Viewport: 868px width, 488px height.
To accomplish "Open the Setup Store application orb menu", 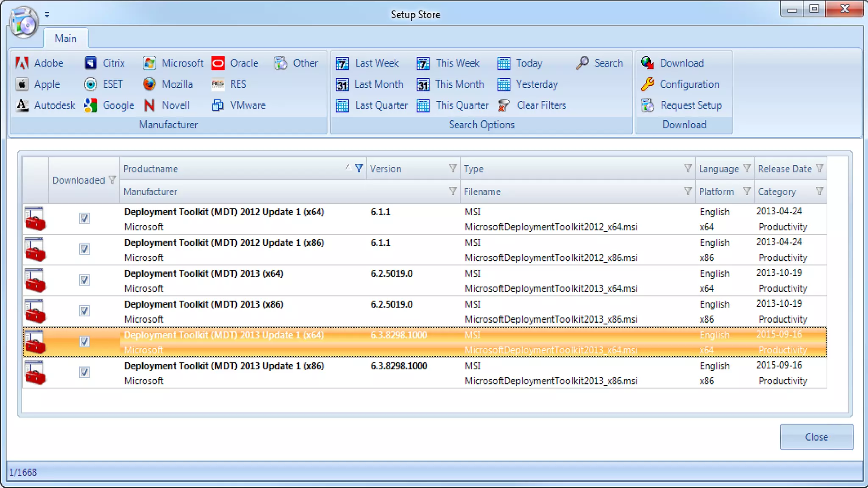I will coord(24,22).
